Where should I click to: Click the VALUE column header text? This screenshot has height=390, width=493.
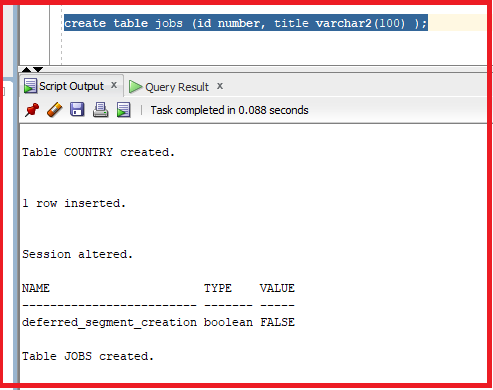[x=277, y=288]
